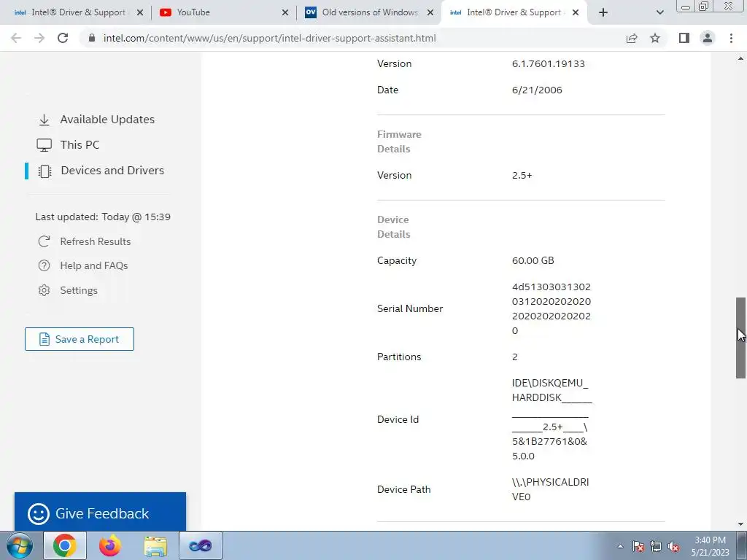Close the YouTube tab

point(285,12)
